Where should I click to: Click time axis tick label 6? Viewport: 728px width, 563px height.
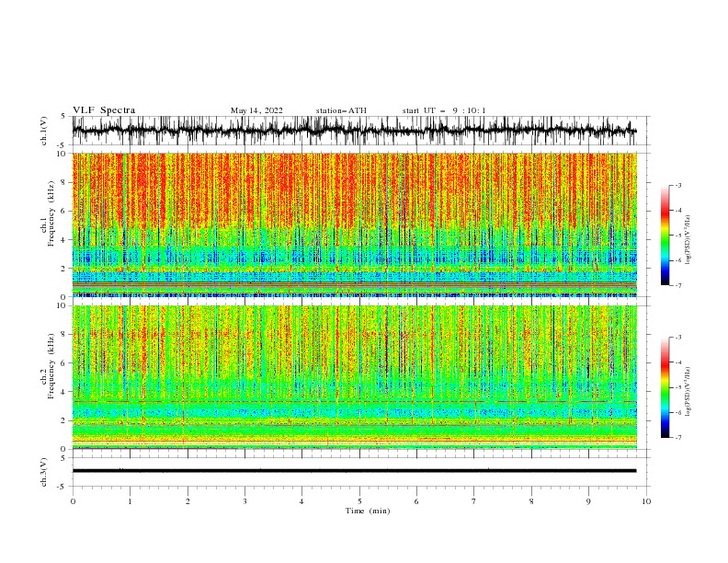(416, 501)
